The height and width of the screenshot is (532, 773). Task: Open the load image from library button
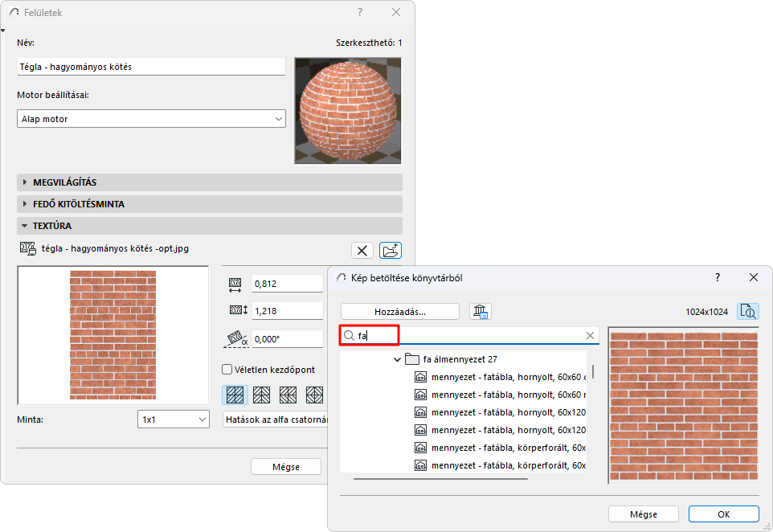pos(391,251)
